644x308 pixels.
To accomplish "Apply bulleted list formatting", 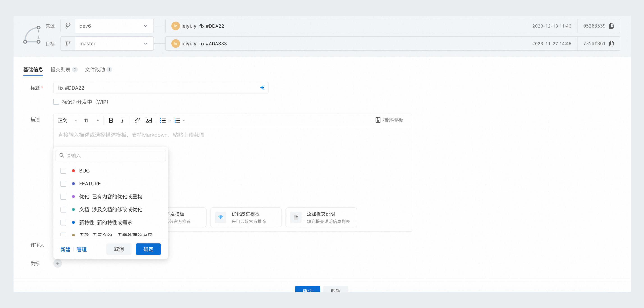I will click(x=163, y=120).
